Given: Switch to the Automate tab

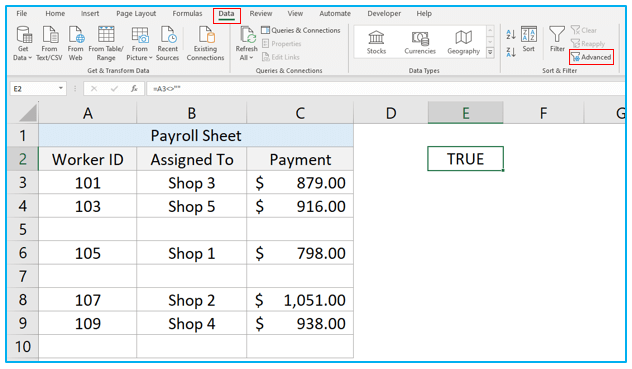Looking at the screenshot, I should click(x=335, y=13).
